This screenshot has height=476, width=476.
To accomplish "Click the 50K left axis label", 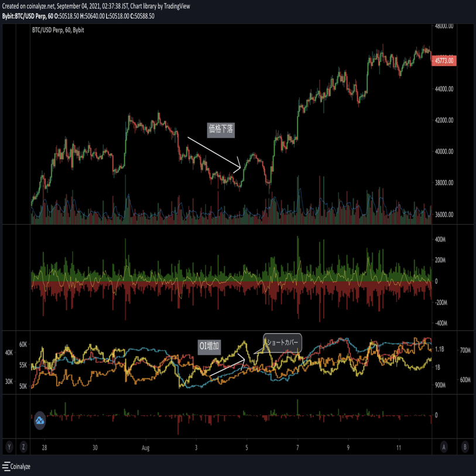I will (23, 386).
